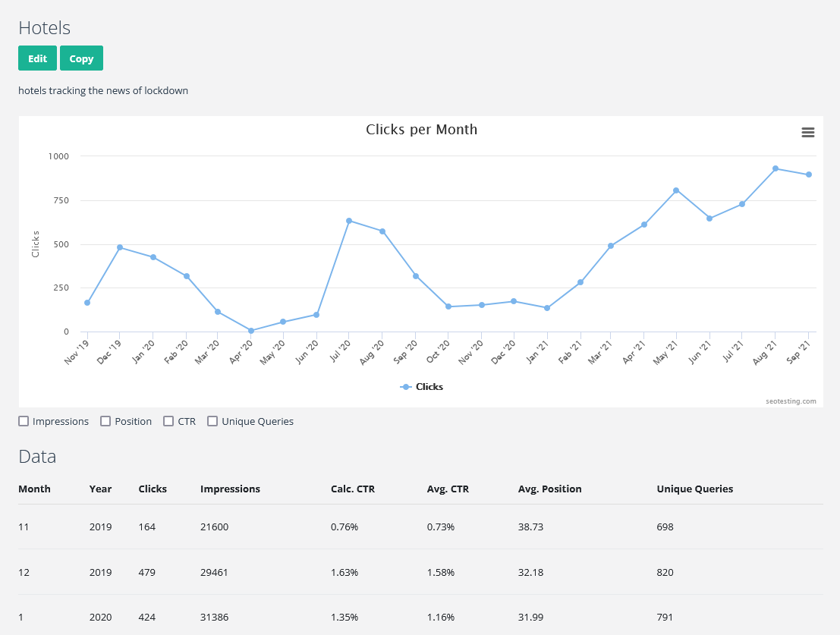Click the Copy button
The height and width of the screenshot is (635, 840).
pyautogui.click(x=81, y=58)
